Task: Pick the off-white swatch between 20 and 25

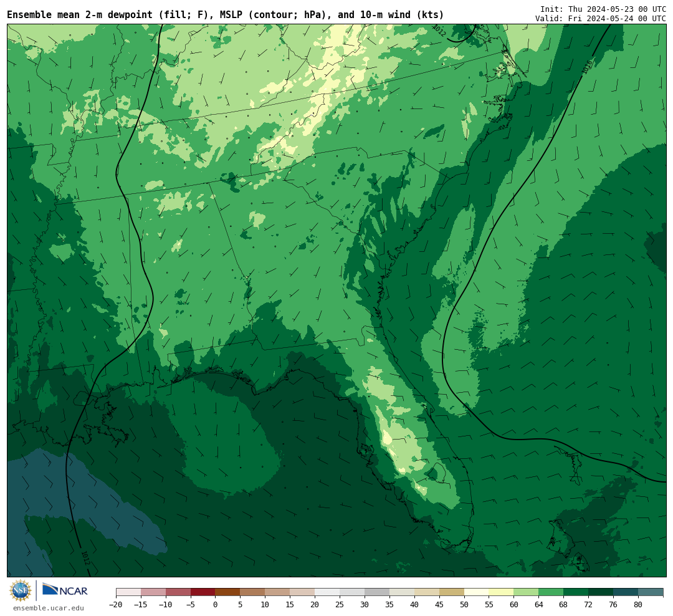Action: point(328,592)
